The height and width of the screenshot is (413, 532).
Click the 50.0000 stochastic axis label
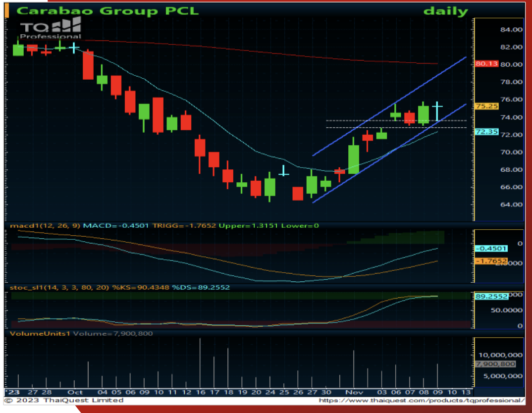pos(506,310)
